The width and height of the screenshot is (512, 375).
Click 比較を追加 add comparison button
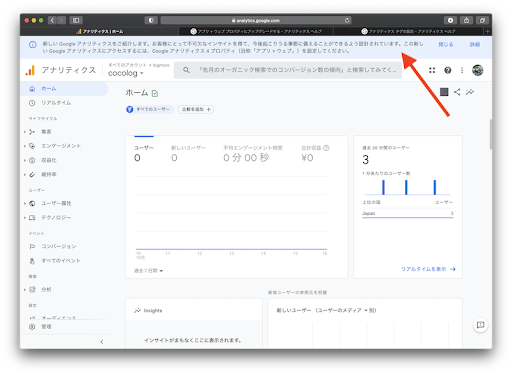196,109
